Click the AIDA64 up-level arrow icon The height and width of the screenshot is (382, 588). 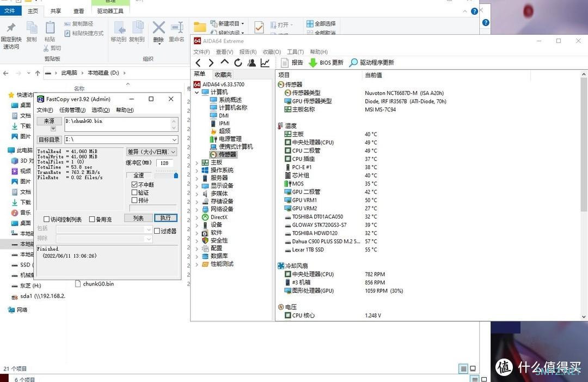(224, 62)
